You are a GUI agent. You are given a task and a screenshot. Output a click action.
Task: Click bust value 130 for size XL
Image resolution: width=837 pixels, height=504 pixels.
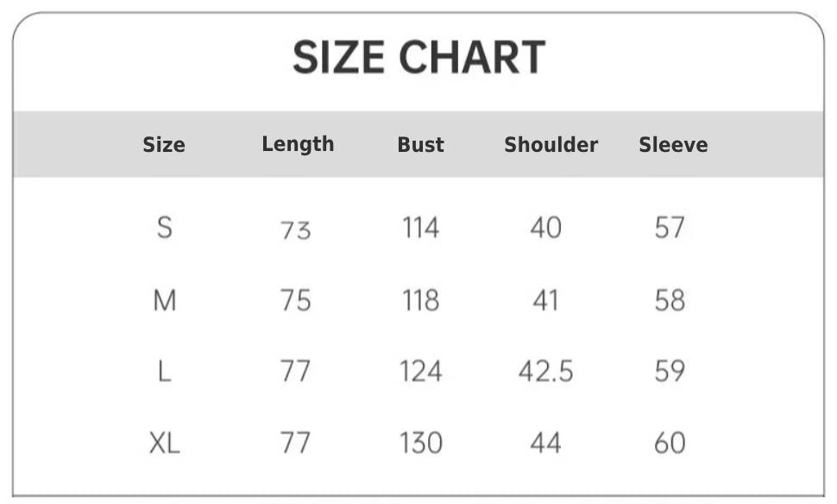[420, 444]
